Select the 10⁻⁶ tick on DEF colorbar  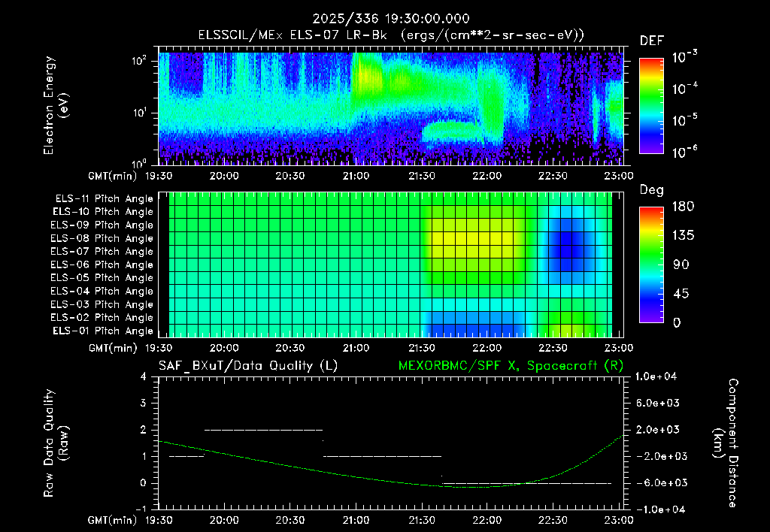coord(684,152)
